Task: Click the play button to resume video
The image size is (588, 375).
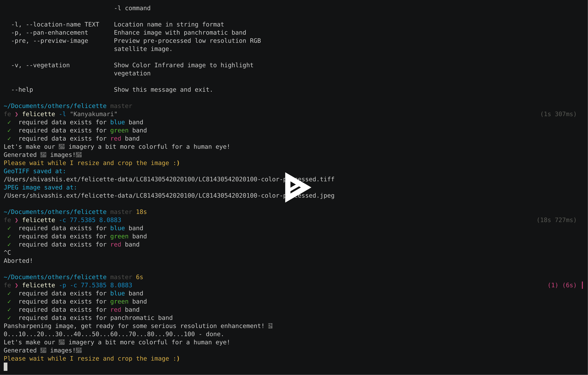Action: coord(294,187)
